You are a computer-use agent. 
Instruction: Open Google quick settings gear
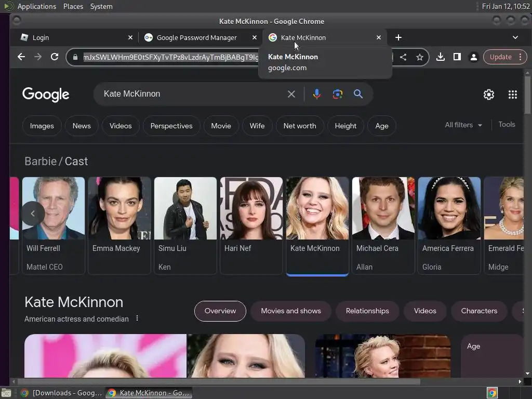coord(488,95)
